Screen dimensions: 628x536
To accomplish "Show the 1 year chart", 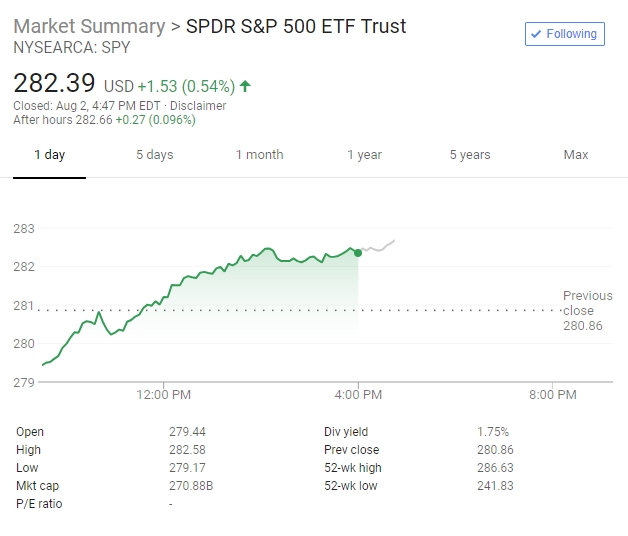I will (364, 155).
